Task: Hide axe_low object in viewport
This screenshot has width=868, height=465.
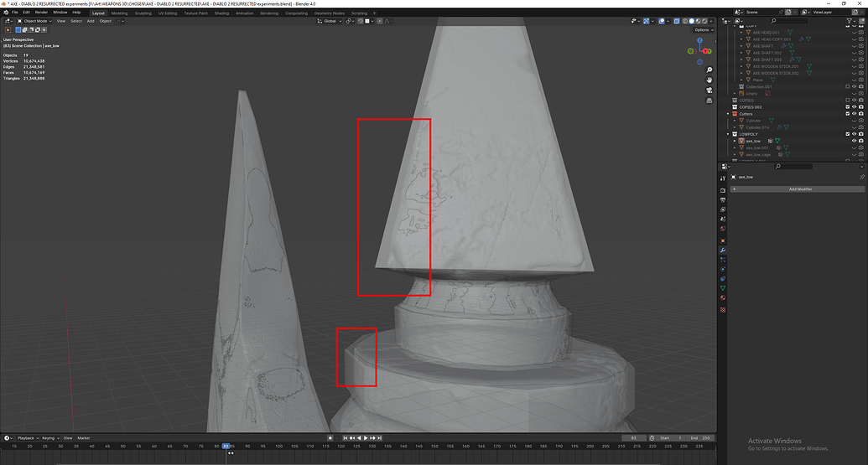Action: pyautogui.click(x=854, y=141)
